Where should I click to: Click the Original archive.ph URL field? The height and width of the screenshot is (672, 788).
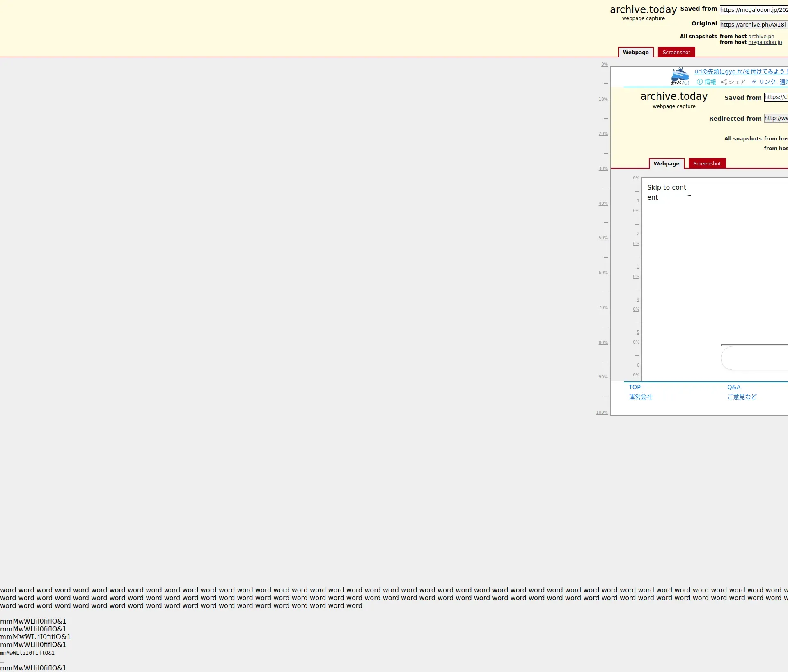754,25
